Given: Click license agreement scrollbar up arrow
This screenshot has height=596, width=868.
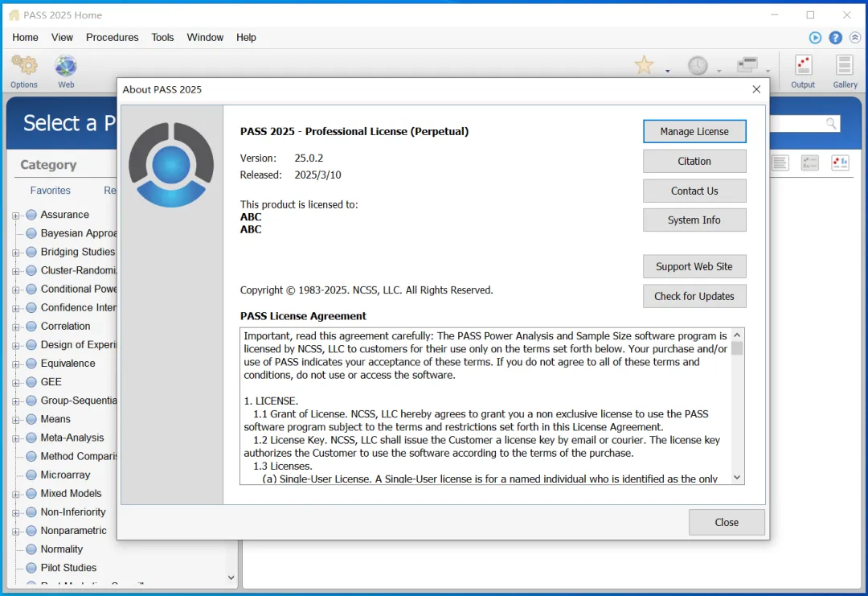Looking at the screenshot, I should click(737, 335).
